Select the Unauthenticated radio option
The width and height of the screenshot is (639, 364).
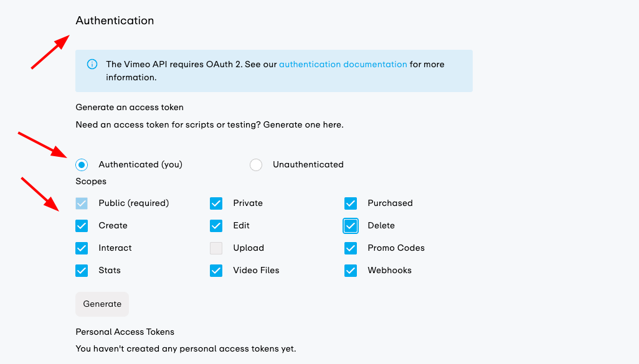[x=256, y=165]
